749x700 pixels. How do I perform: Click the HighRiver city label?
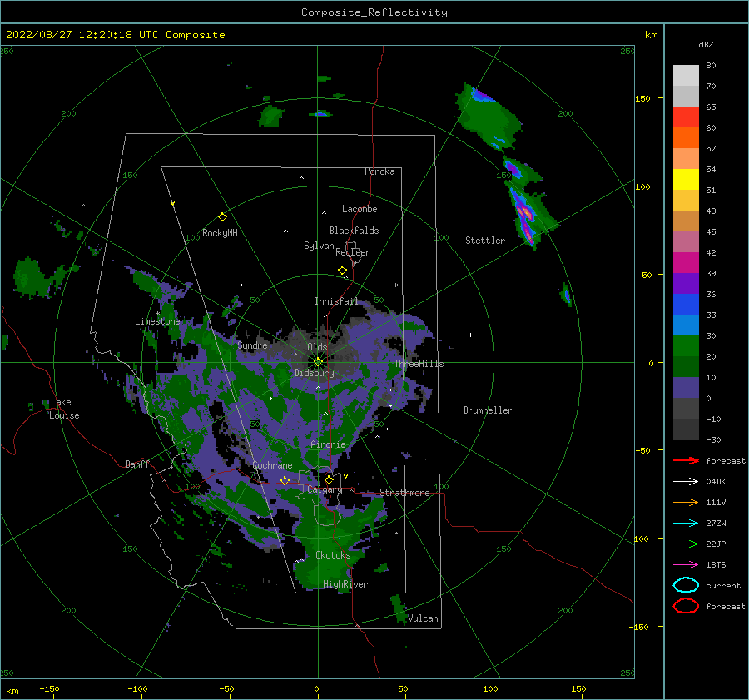point(345,584)
